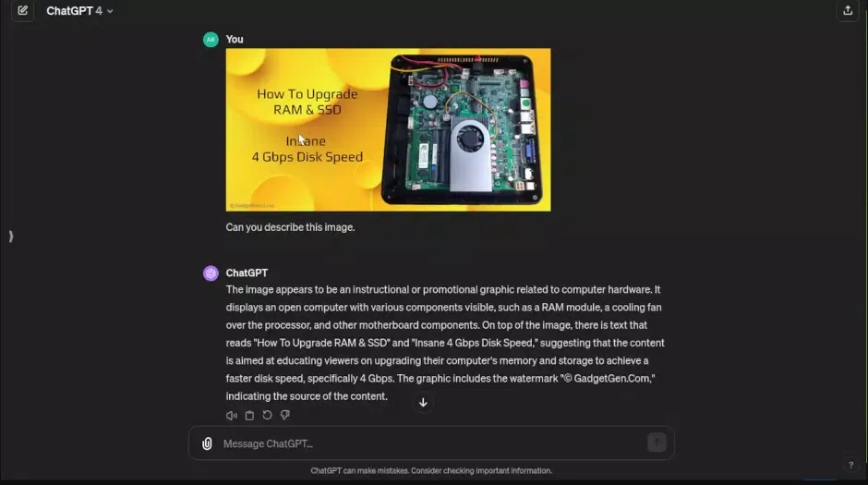Click the ChatGPT sender name label

click(247, 273)
